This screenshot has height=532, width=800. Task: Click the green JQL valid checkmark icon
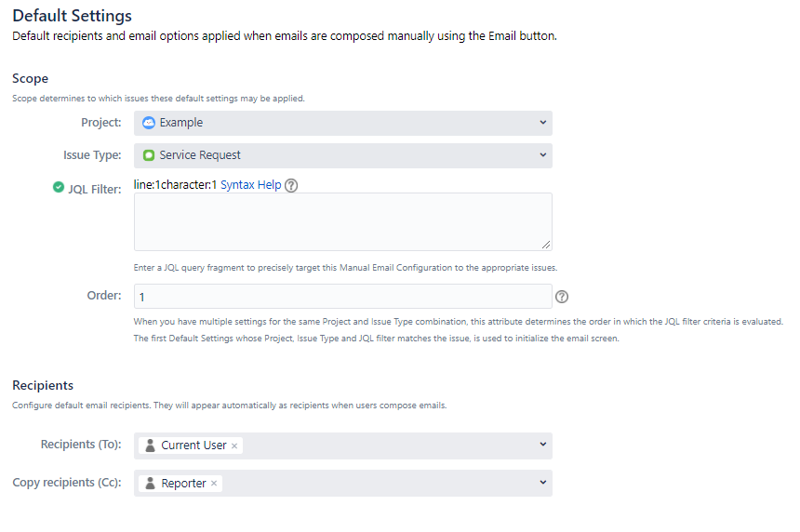[x=59, y=187]
